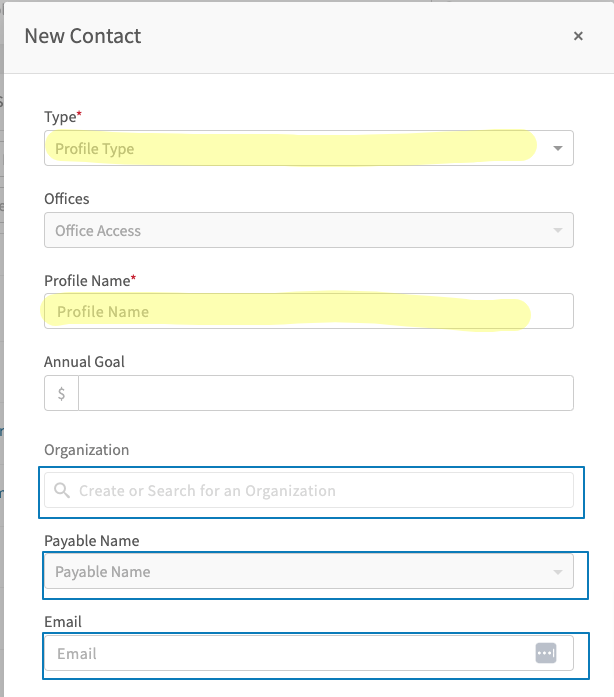Image resolution: width=614 pixels, height=697 pixels.
Task: Click the magnifying glass search icon
Action: [x=62, y=490]
